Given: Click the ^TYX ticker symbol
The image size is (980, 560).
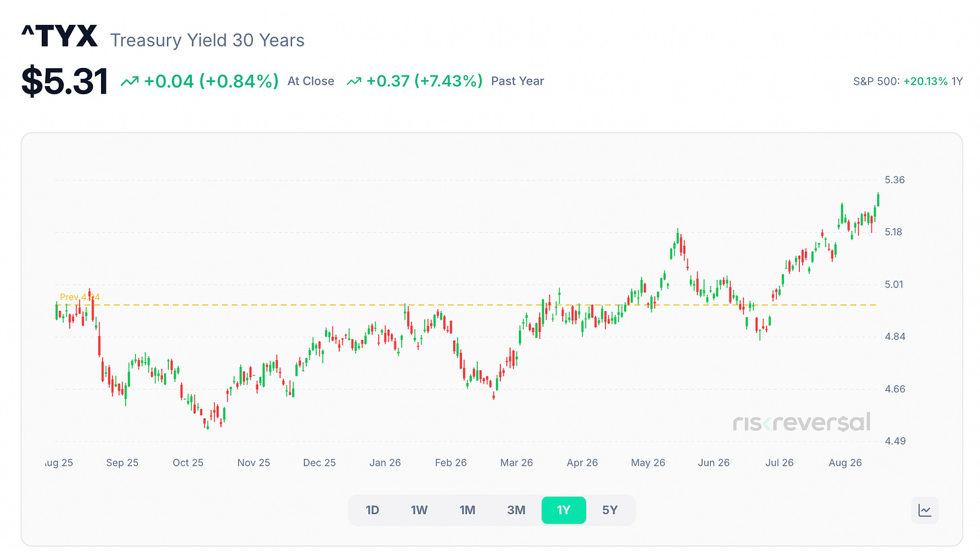Looking at the screenshot, I should (59, 37).
